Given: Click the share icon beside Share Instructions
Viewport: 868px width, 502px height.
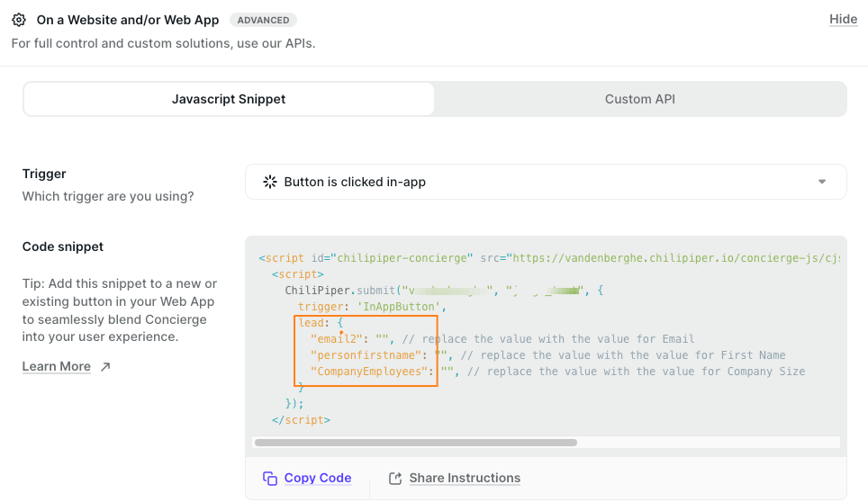Looking at the screenshot, I should [x=394, y=479].
